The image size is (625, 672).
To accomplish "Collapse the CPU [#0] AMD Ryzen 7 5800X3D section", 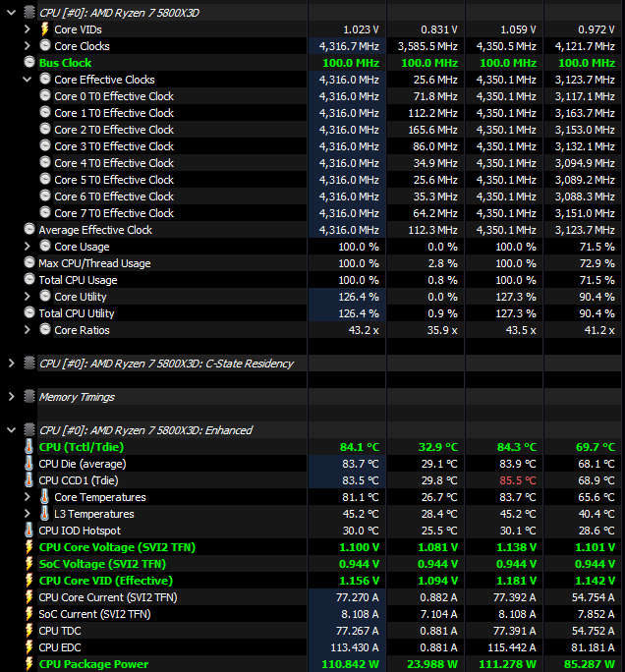I will [12, 13].
